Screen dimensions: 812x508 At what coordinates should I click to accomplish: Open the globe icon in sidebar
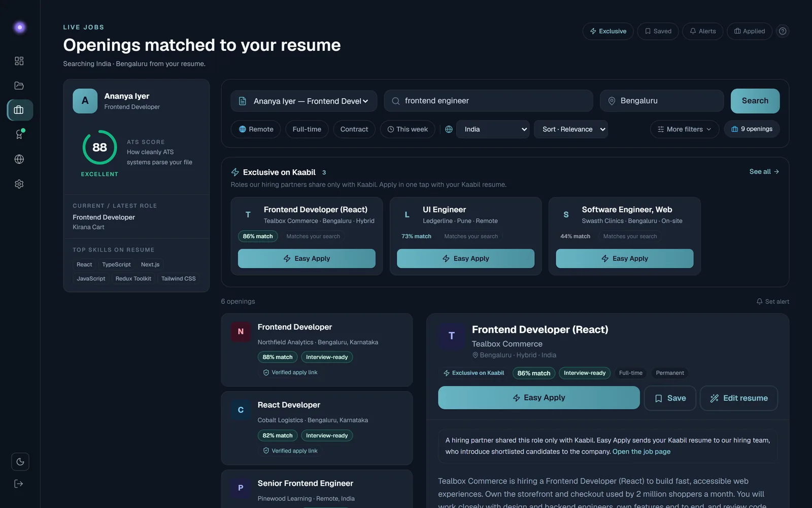19,159
